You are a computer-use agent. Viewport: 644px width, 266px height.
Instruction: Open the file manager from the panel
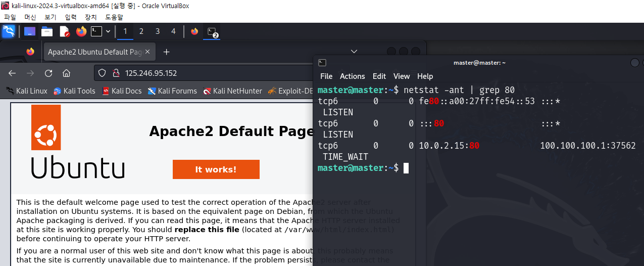pyautogui.click(x=47, y=31)
